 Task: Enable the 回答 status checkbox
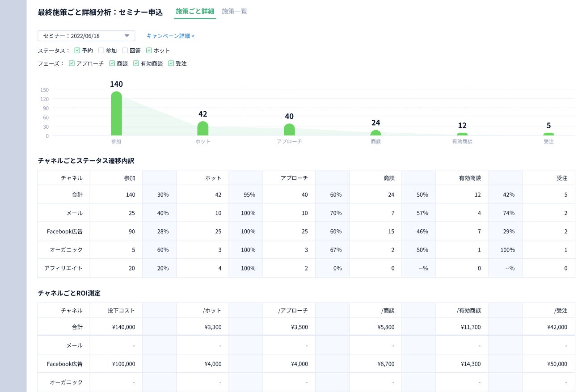pyautogui.click(x=125, y=51)
